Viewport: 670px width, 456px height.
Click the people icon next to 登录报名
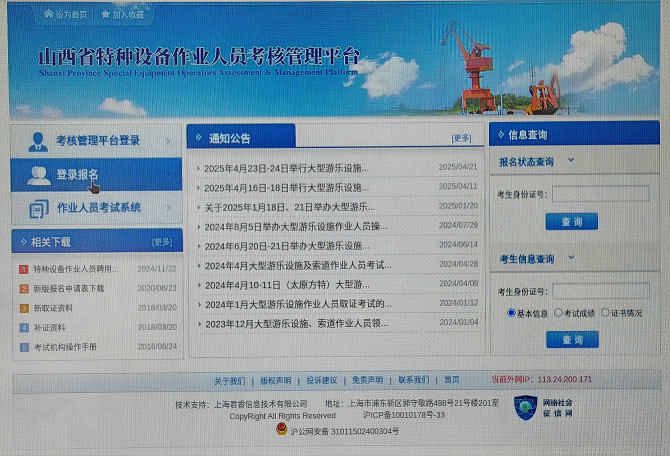39,176
